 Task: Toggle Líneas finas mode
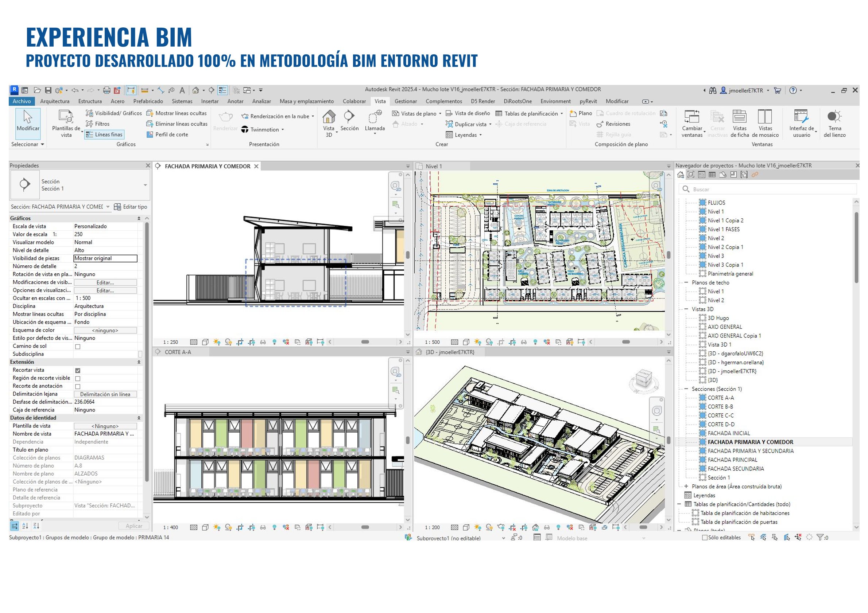(104, 134)
